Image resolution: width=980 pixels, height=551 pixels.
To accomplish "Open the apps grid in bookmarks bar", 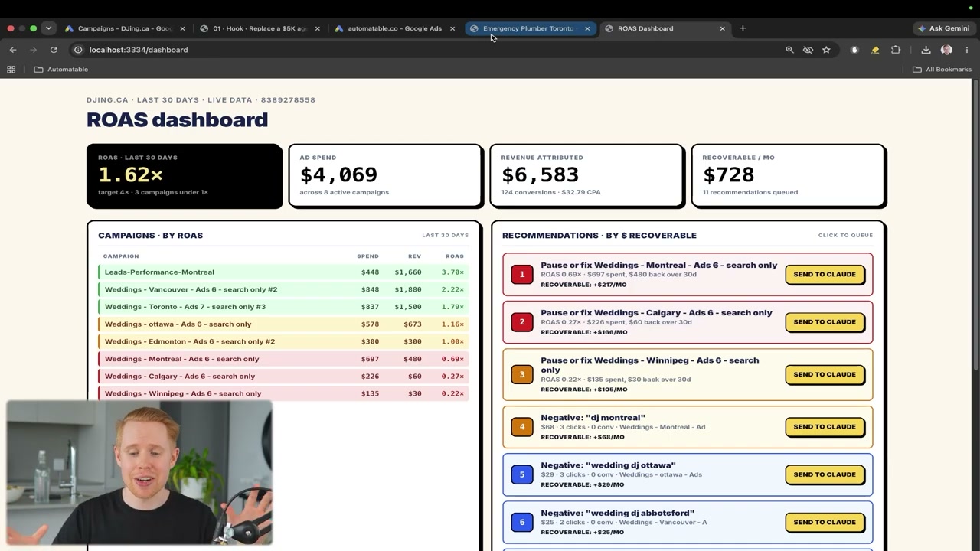I will click(x=11, y=70).
